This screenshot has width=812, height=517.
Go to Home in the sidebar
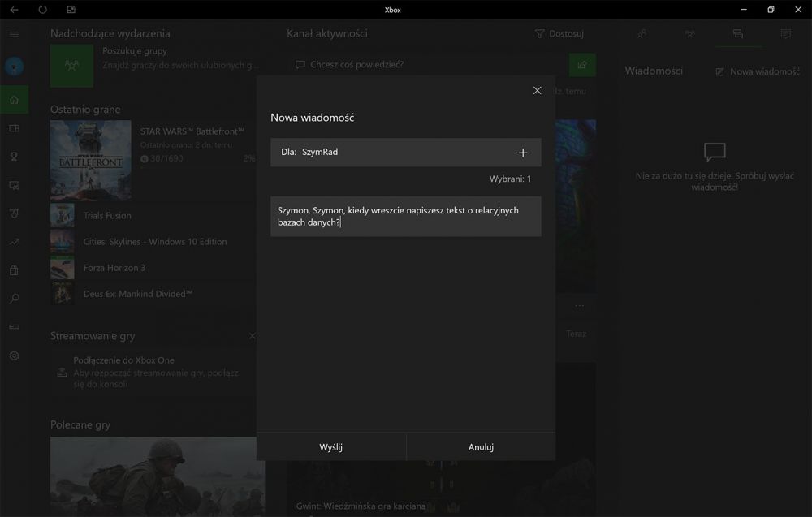click(14, 100)
